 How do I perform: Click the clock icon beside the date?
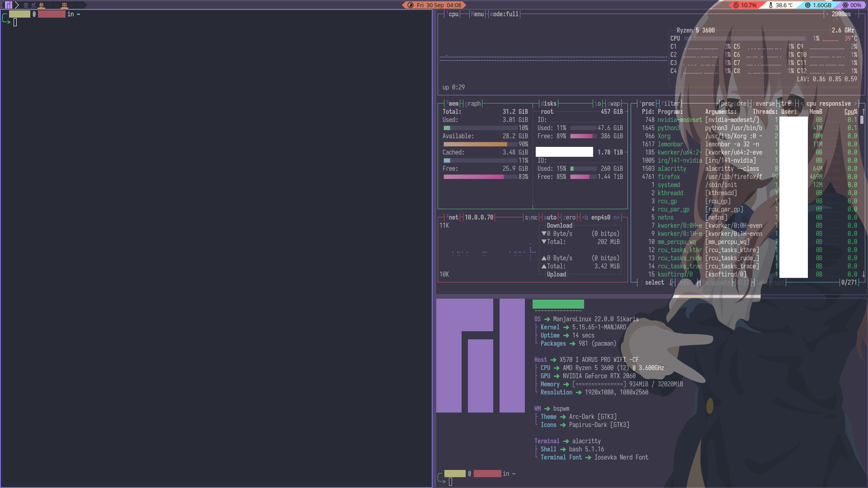coord(410,5)
